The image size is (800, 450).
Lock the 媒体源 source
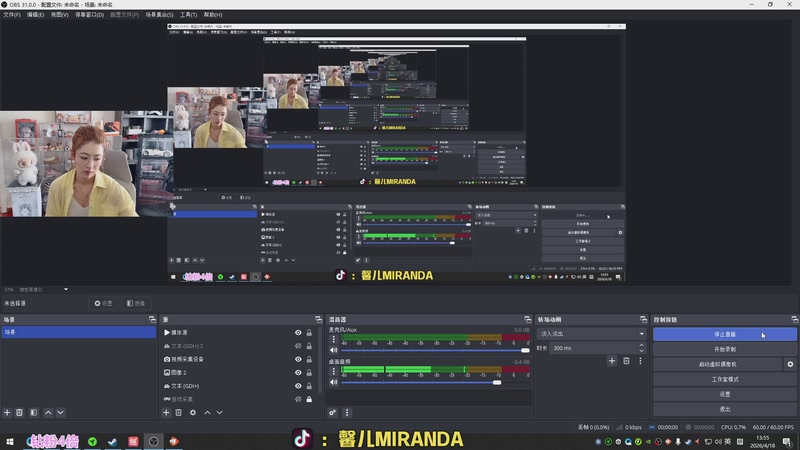pos(309,333)
